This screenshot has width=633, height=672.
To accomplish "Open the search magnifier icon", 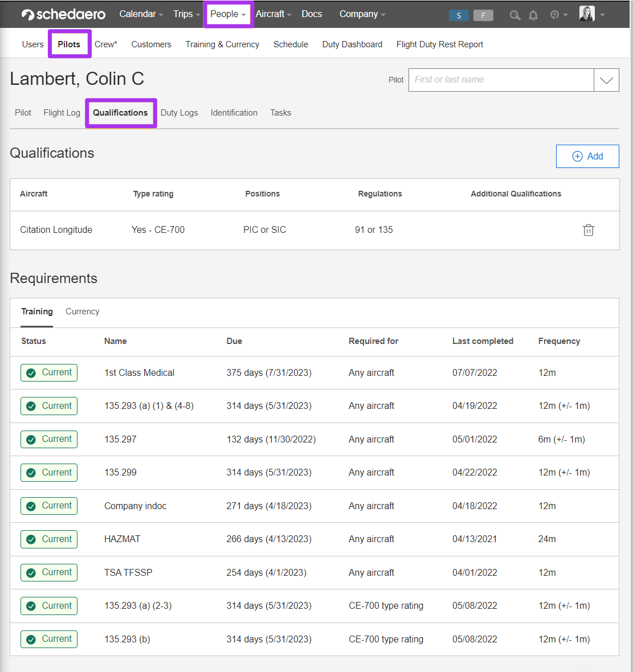I will tap(514, 15).
